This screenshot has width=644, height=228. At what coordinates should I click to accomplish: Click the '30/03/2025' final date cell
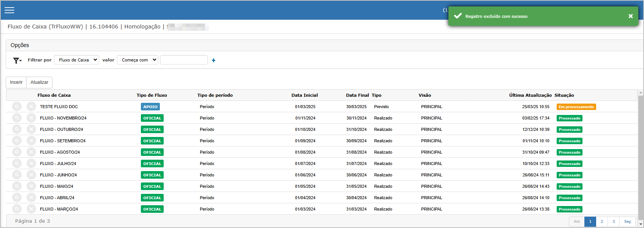coord(356,107)
